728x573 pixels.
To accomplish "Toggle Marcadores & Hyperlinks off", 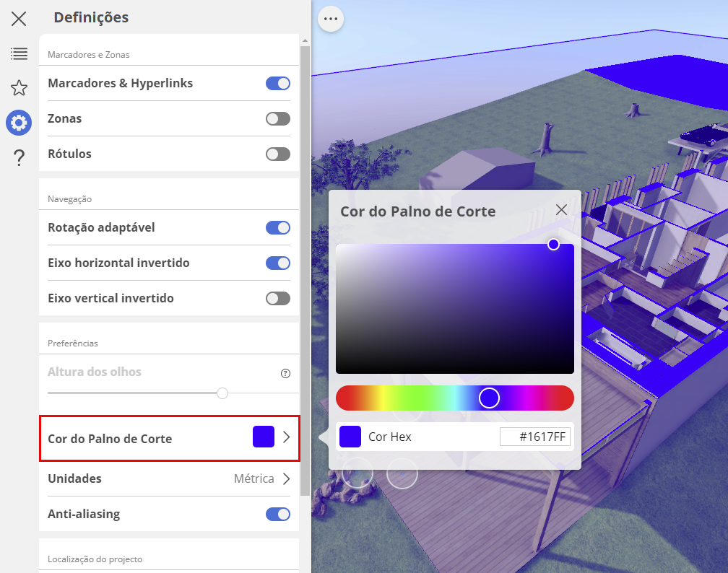I will click(277, 84).
